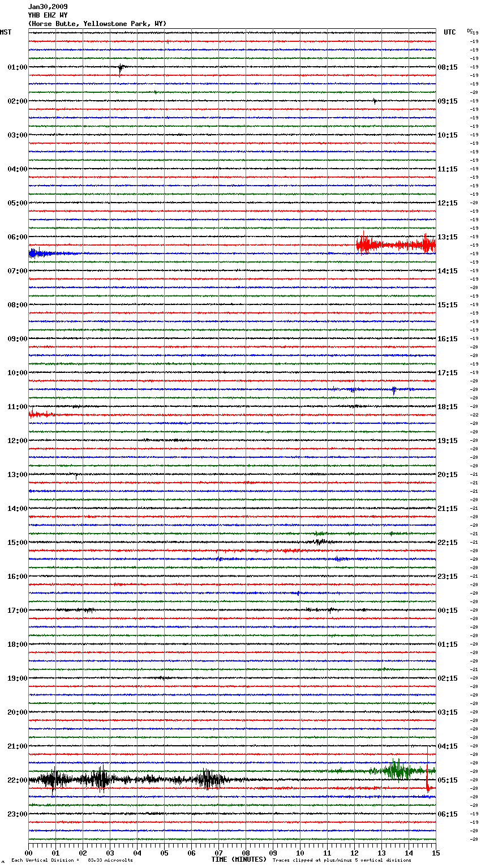Pick the 12:15 UTC time label
Screen dimensions: 481x868
point(448,203)
